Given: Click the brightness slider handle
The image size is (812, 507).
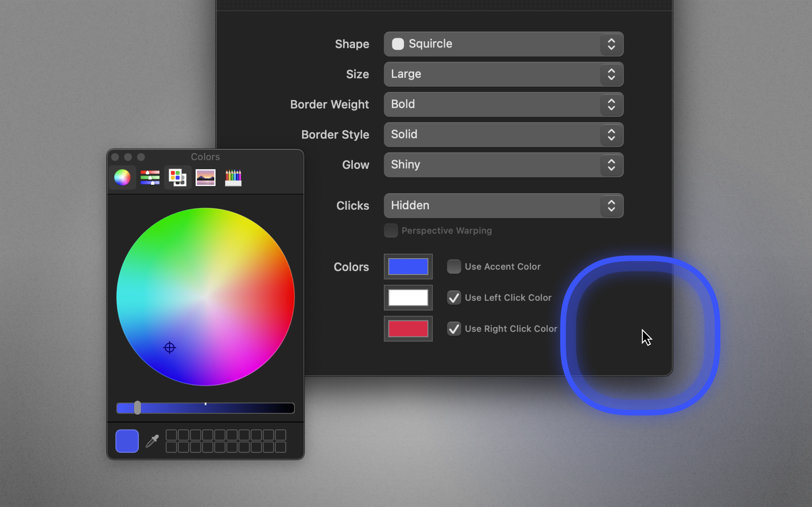Looking at the screenshot, I should 138,408.
